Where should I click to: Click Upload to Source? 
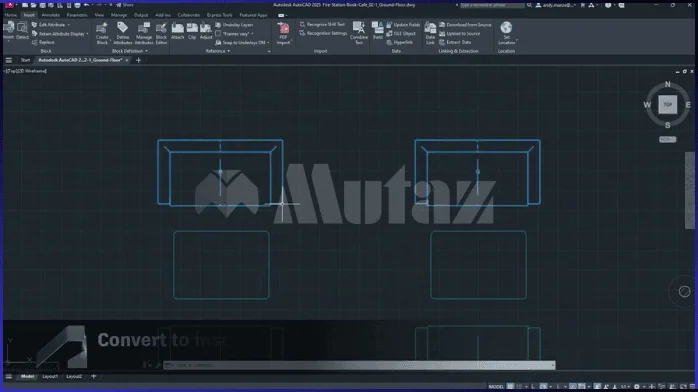pyautogui.click(x=459, y=34)
